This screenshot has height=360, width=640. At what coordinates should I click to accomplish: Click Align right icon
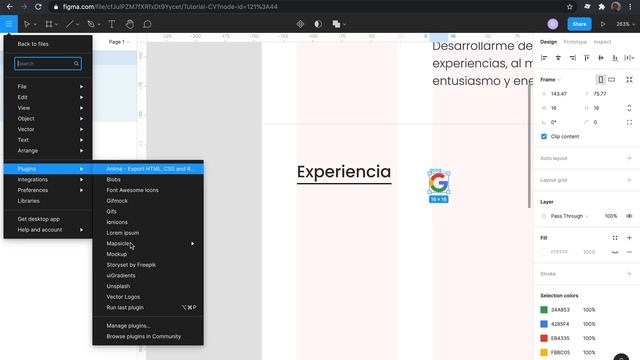(x=573, y=58)
